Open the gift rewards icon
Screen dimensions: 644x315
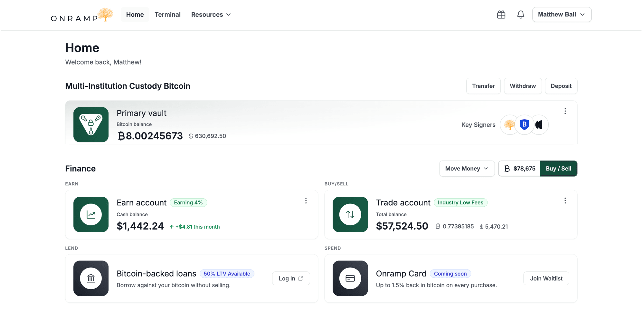coord(501,15)
